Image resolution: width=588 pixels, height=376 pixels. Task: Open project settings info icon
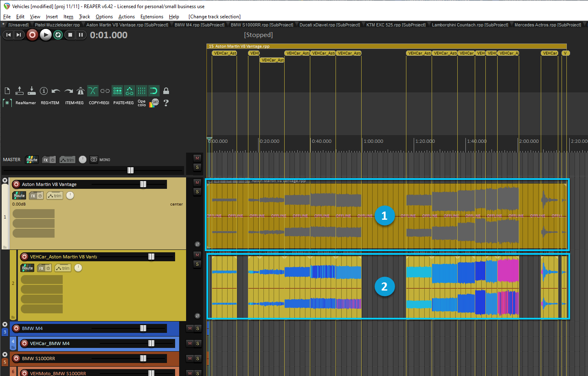44,91
